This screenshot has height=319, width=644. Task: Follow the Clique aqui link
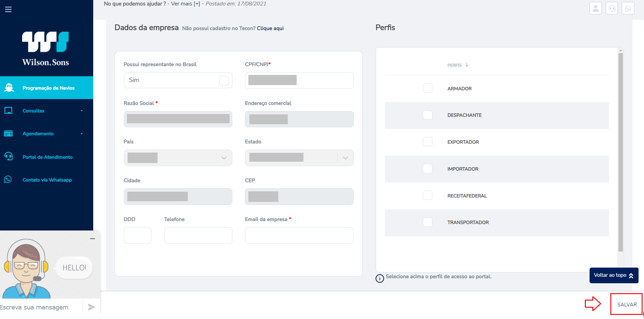coord(270,28)
